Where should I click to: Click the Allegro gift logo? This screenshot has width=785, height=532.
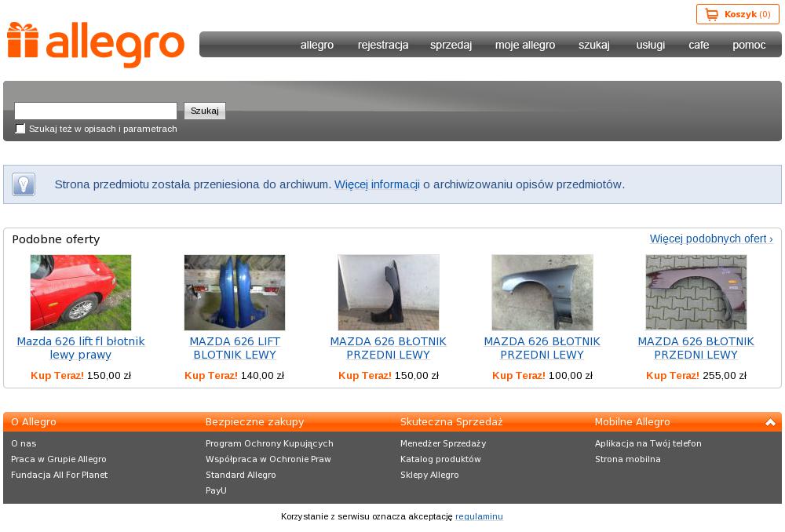[96, 45]
